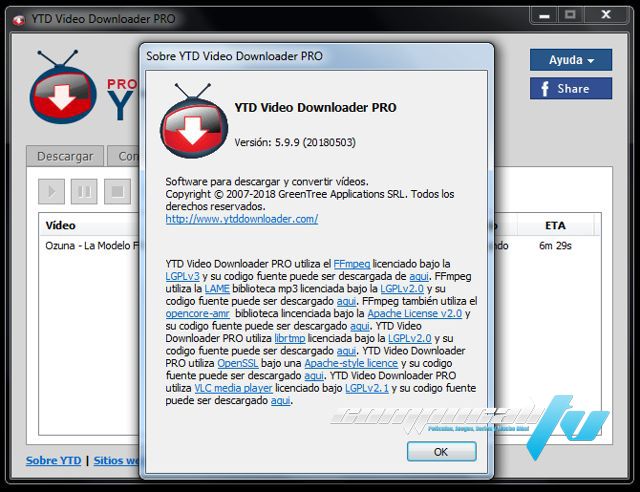Open the librtmp link

pos(290,338)
